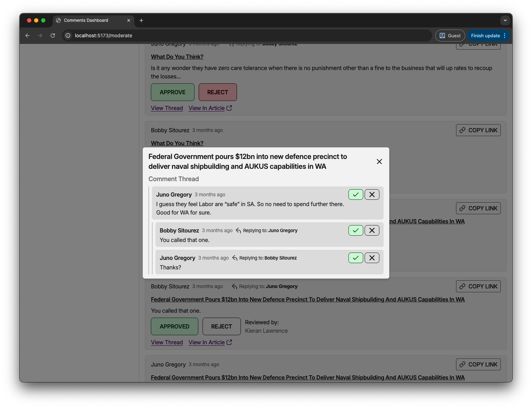
Task: Toggle the green APPROVED button
Action: tap(174, 326)
